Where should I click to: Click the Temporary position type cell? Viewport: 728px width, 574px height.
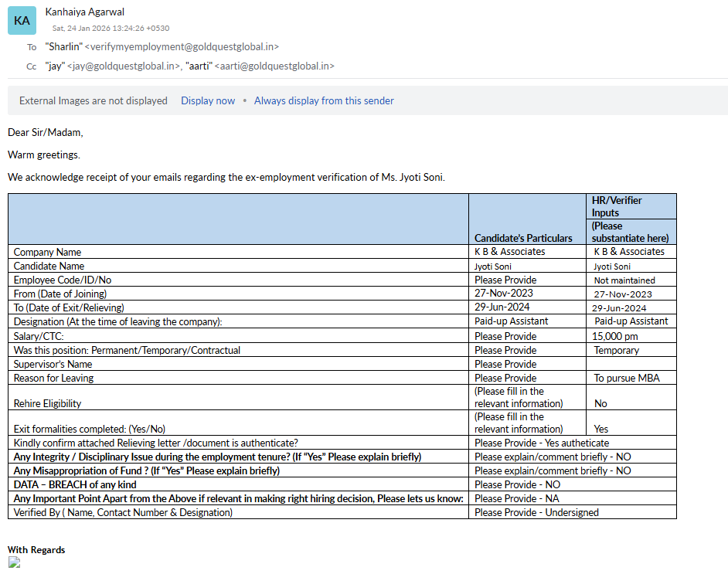click(x=616, y=350)
